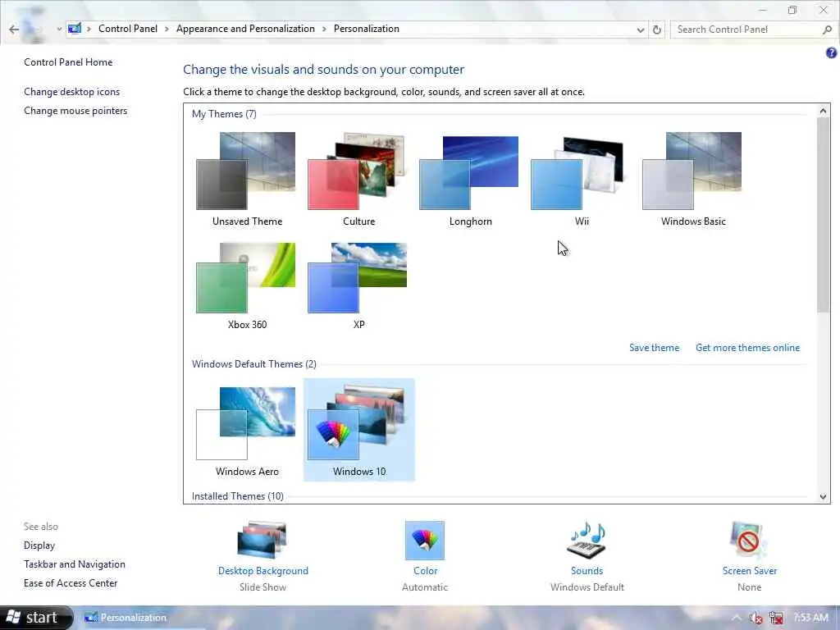The height and width of the screenshot is (630, 840).
Task: Open the Display link
Action: pos(39,546)
